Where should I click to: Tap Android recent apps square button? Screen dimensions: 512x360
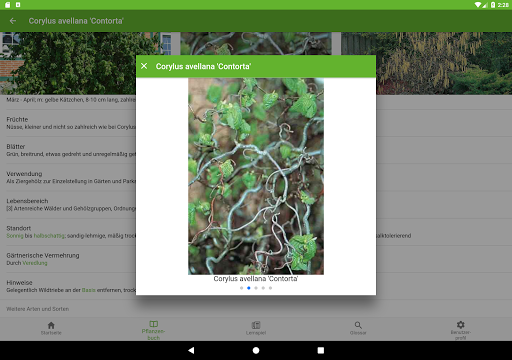tap(321, 350)
